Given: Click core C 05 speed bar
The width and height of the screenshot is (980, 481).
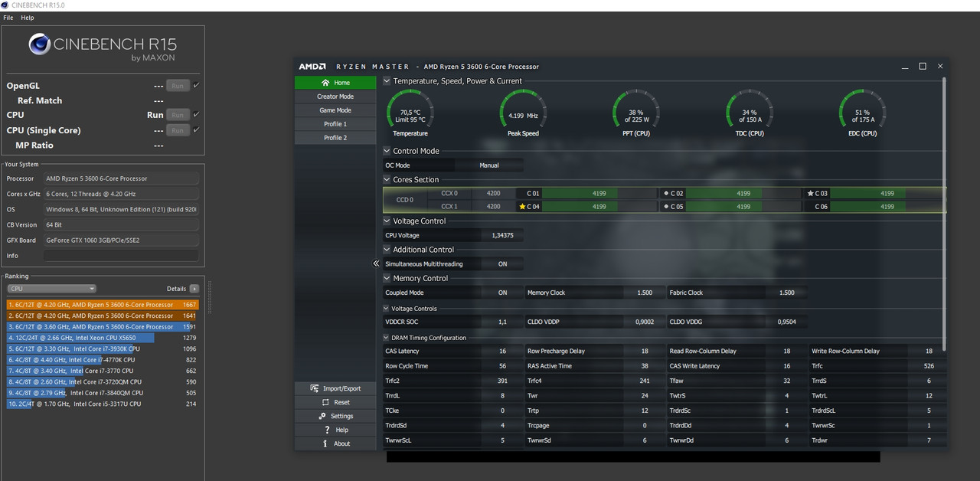Looking at the screenshot, I should (x=743, y=207).
